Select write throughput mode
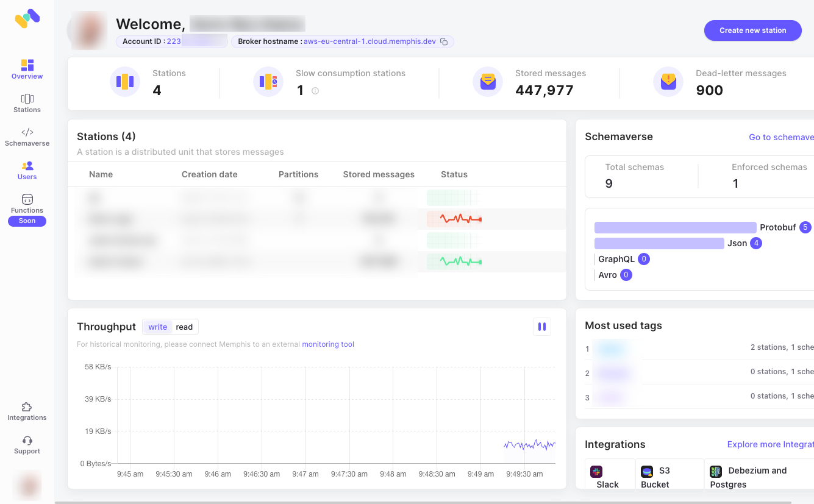The width and height of the screenshot is (814, 504). pos(157,327)
